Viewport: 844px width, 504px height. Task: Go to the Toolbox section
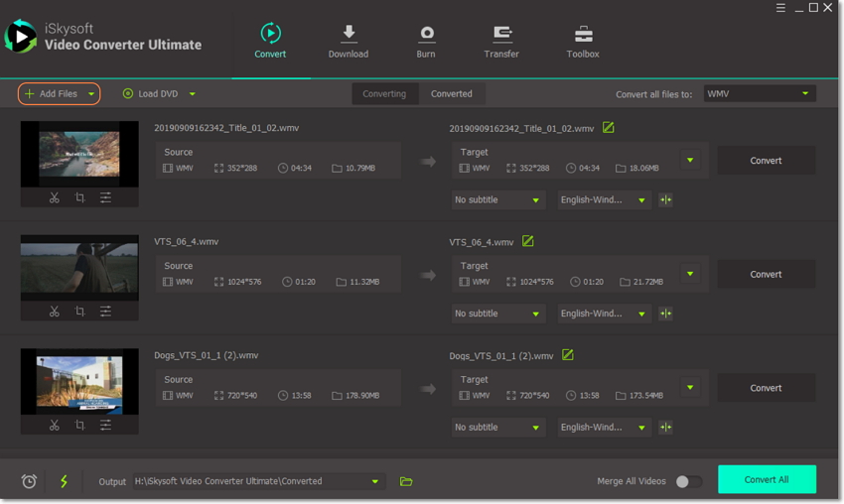(x=583, y=42)
